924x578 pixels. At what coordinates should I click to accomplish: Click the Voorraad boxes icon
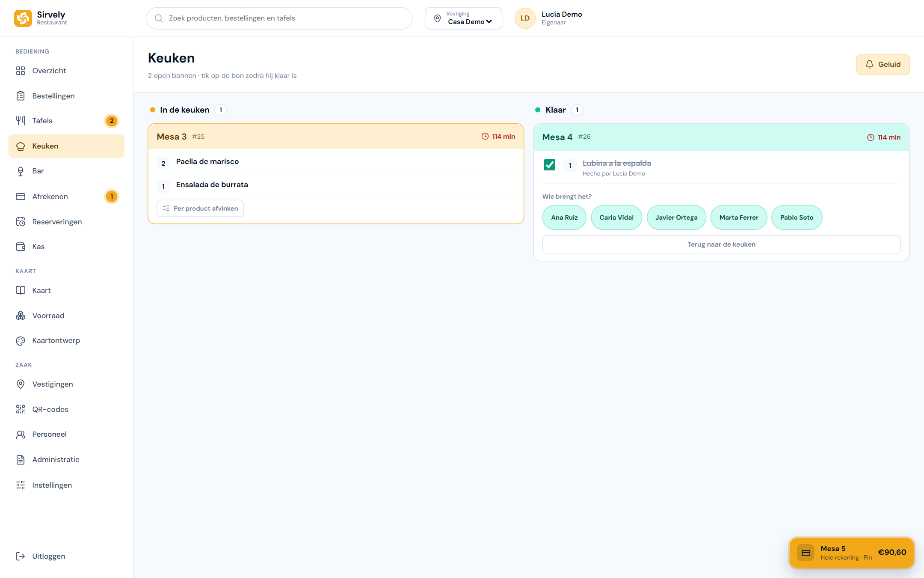point(21,316)
